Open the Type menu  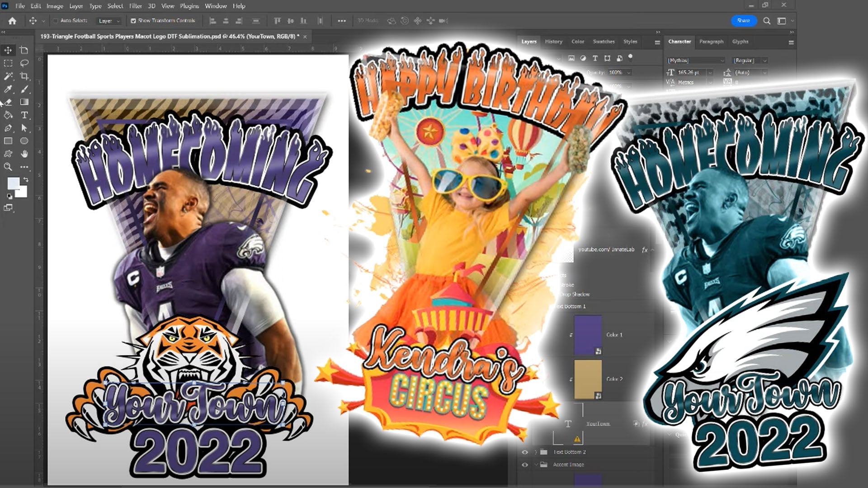click(x=94, y=6)
